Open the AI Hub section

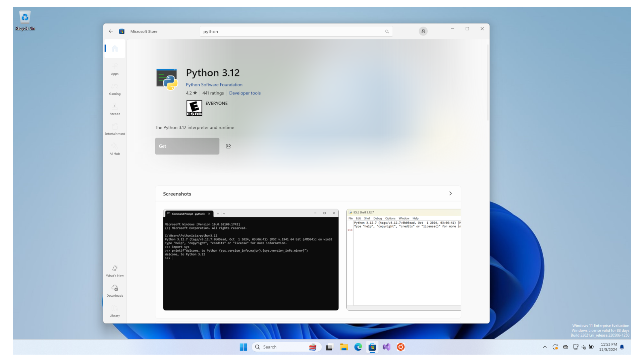[x=114, y=148]
